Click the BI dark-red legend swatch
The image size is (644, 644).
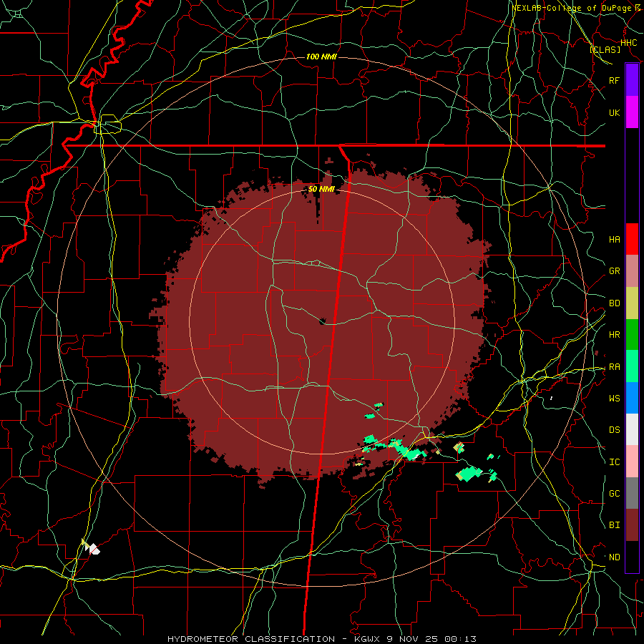coord(632,525)
